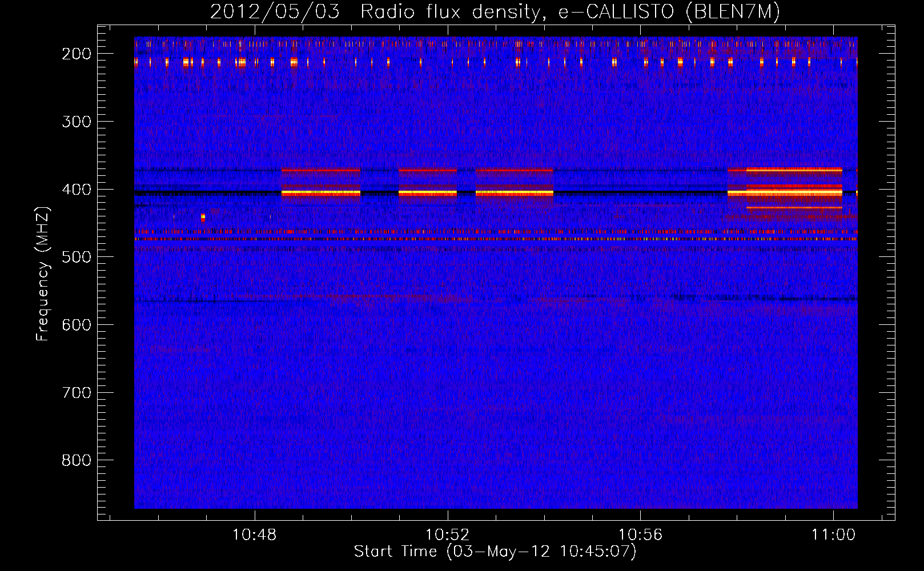Click the 500 frequency tick label
Viewport: 924px width, 571px height.
[77, 257]
